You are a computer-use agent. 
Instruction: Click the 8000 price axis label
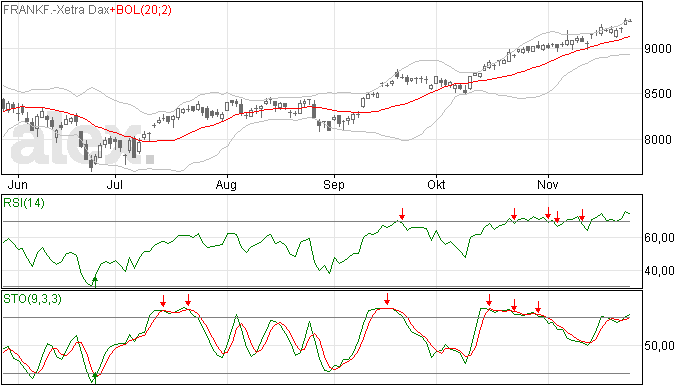[658, 140]
